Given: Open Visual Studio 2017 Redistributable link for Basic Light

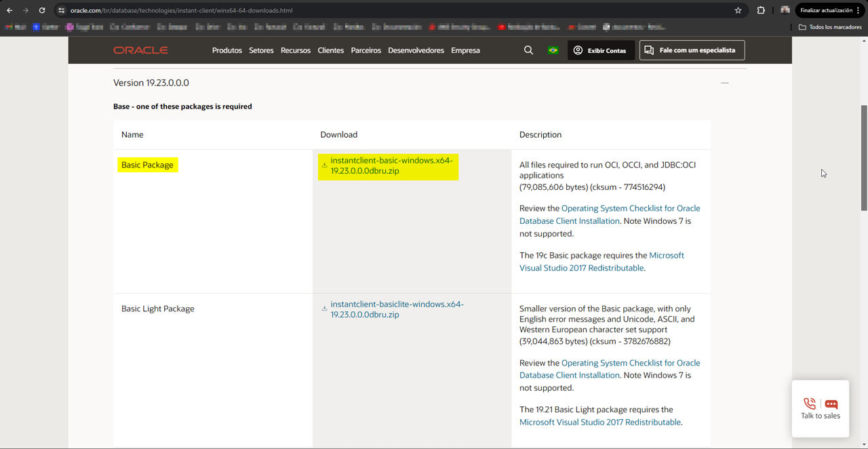Looking at the screenshot, I should 599,422.
